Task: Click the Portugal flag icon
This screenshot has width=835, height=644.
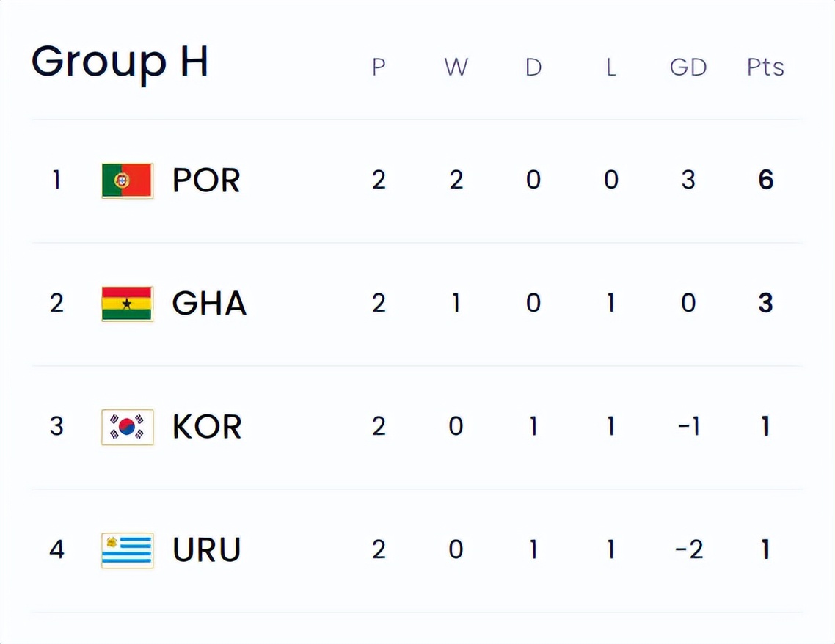Action: (x=127, y=180)
